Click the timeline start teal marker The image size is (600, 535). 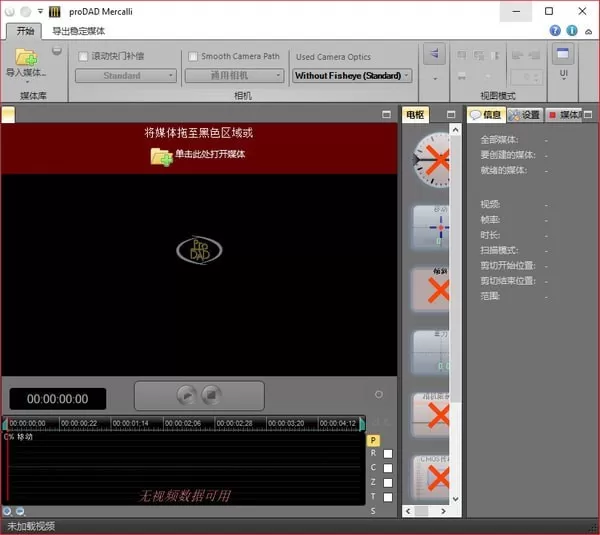5,424
